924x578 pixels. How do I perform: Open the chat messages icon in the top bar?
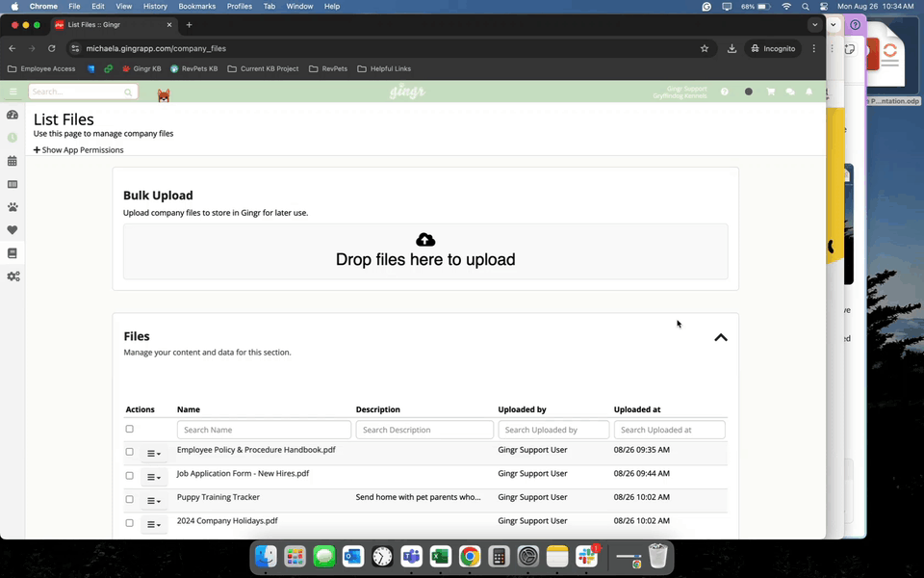pyautogui.click(x=789, y=91)
